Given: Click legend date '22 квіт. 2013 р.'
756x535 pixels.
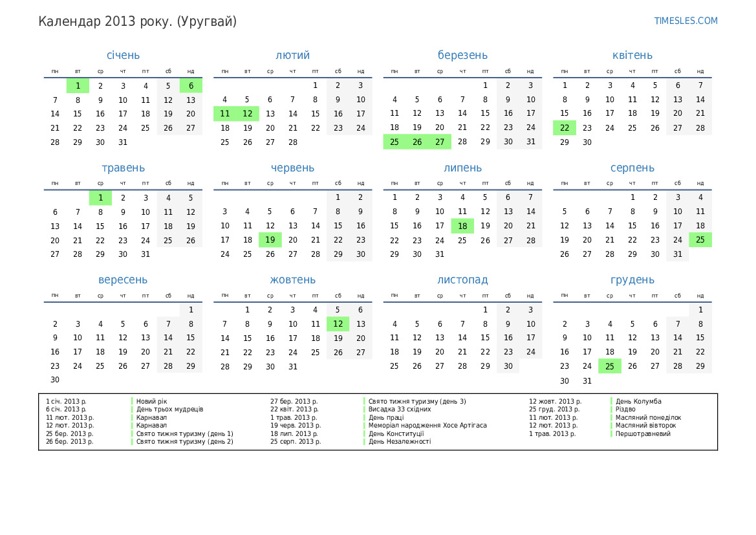Looking at the screenshot, I should (x=294, y=409).
